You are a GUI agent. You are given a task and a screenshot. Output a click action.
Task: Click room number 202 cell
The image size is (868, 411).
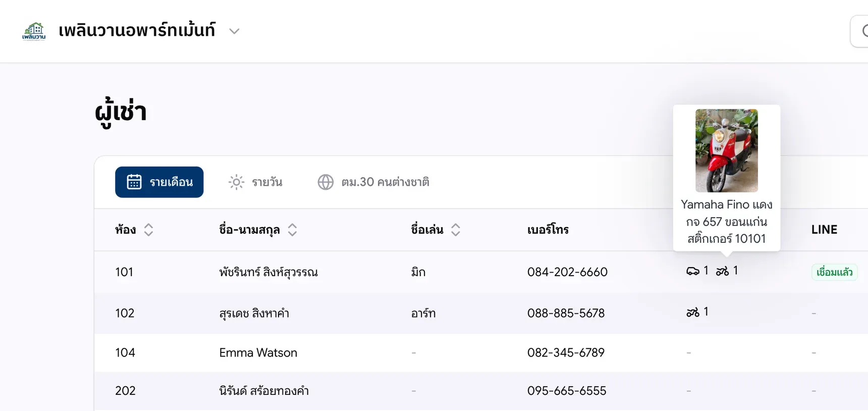(125, 391)
